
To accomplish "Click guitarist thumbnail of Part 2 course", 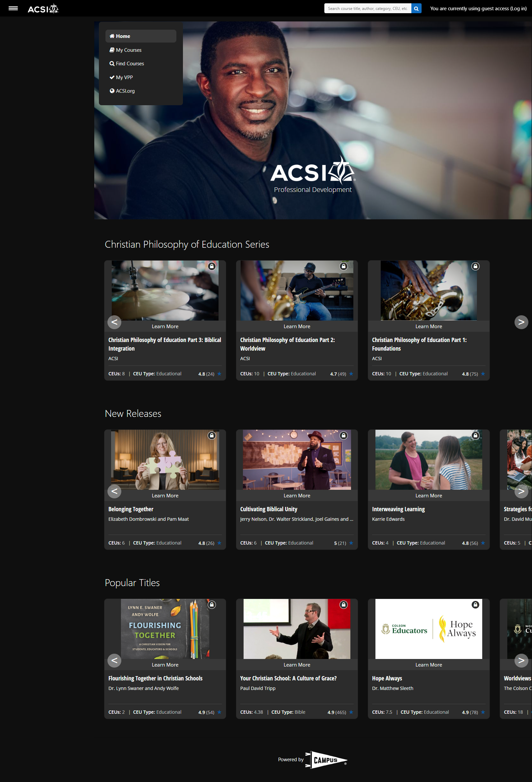I will (297, 290).
